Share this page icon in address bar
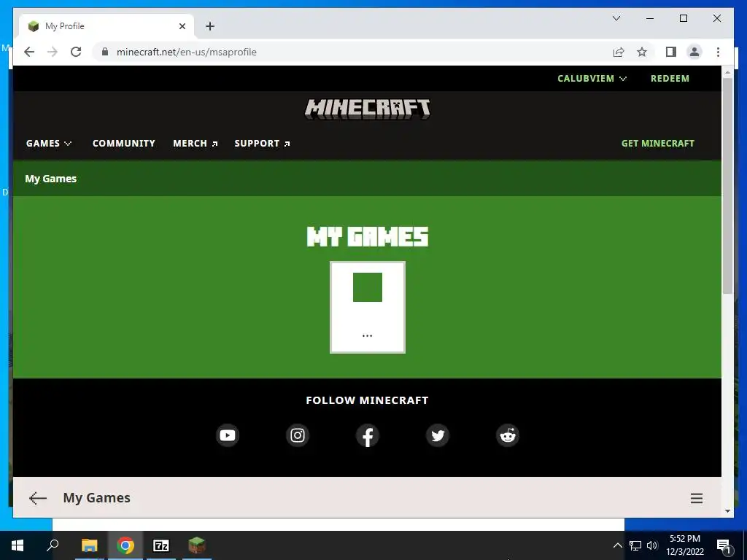The width and height of the screenshot is (747, 560). tap(619, 52)
